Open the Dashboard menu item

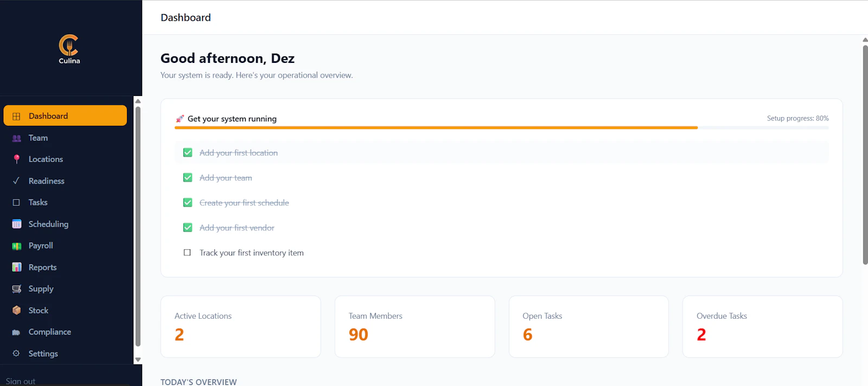pos(65,116)
